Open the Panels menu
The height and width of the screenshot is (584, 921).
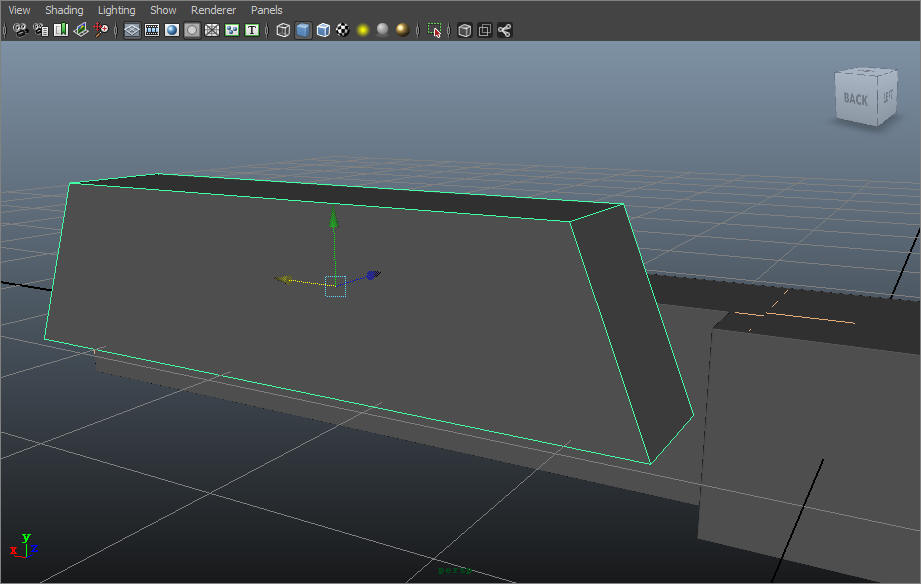tap(267, 10)
